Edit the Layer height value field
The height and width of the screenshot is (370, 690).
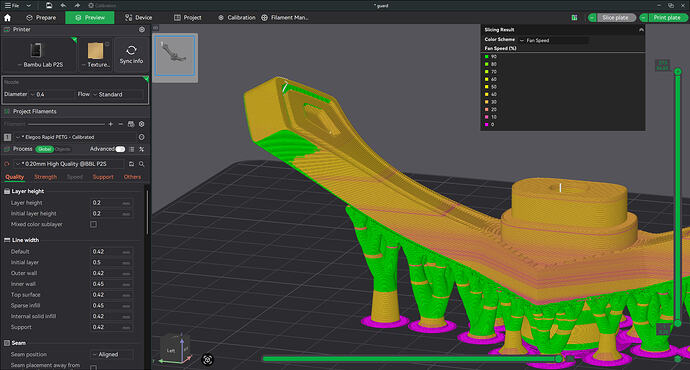(x=111, y=203)
